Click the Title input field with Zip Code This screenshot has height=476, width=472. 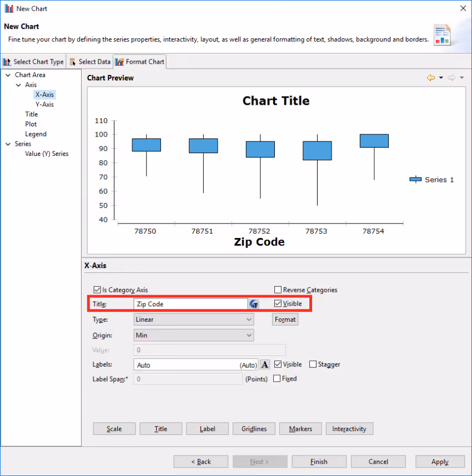coord(190,304)
